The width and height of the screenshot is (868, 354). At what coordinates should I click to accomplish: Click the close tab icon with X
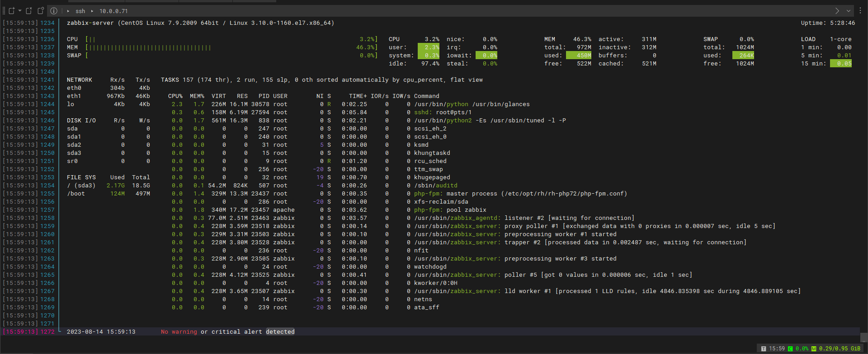tap(29, 11)
